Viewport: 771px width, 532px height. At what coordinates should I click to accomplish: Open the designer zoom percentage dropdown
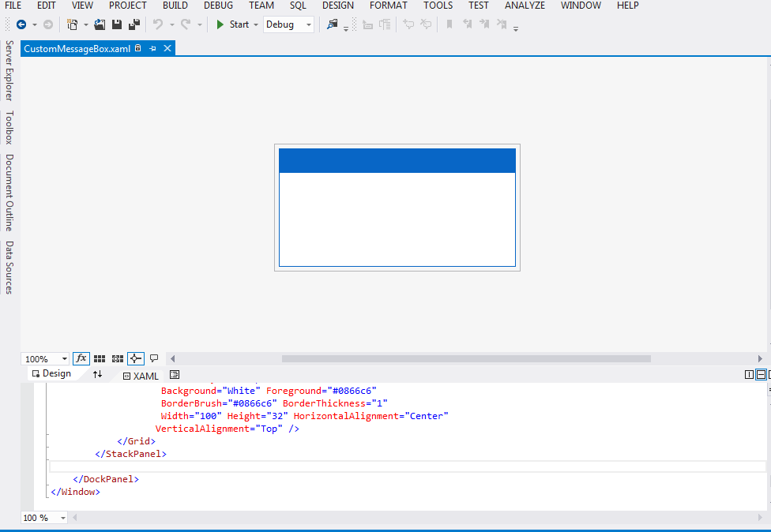pyautogui.click(x=63, y=358)
